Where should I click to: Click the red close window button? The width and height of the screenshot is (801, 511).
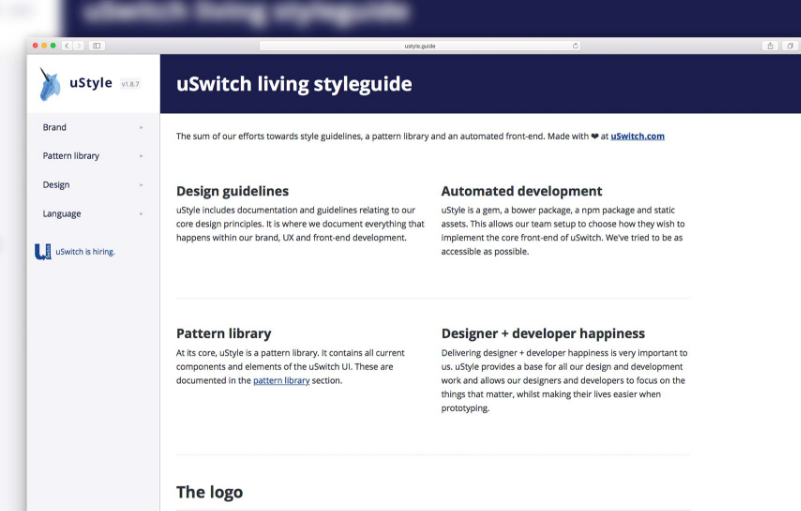tap(35, 45)
